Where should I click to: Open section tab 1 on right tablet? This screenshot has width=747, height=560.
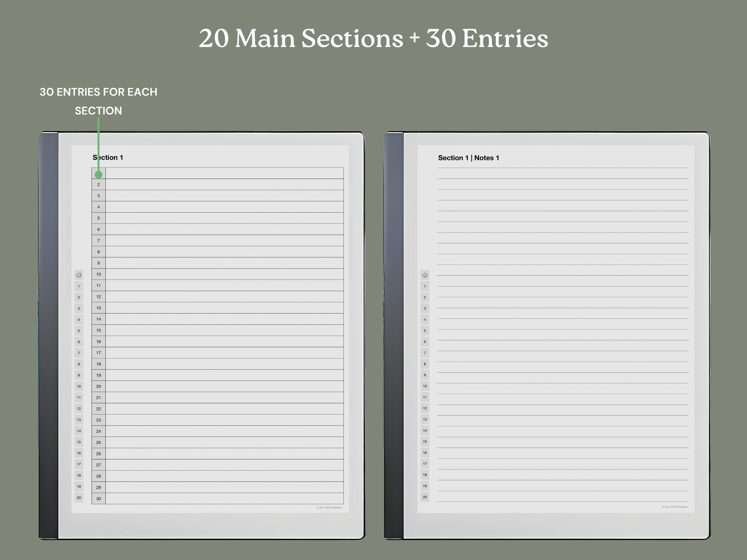pyautogui.click(x=425, y=286)
